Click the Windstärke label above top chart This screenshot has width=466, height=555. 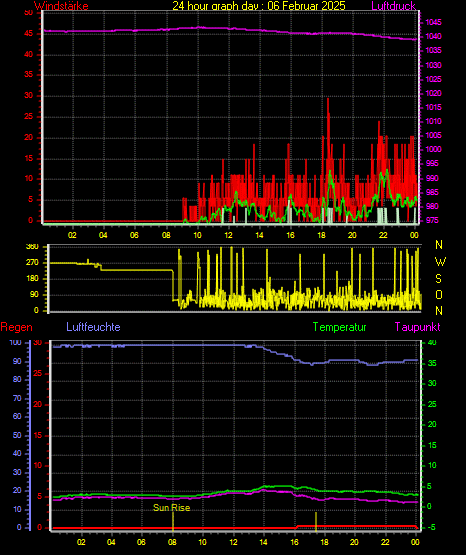pos(61,6)
